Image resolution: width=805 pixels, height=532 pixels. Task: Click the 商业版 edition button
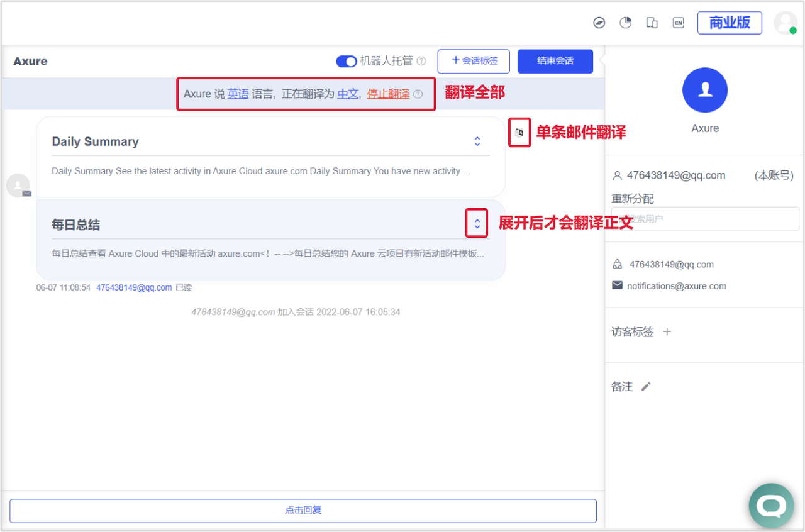pos(730,23)
